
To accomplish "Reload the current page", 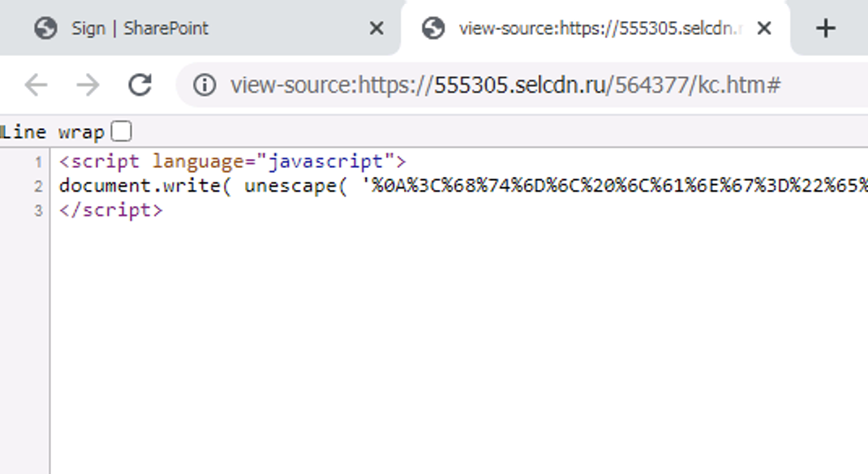I will coord(140,85).
